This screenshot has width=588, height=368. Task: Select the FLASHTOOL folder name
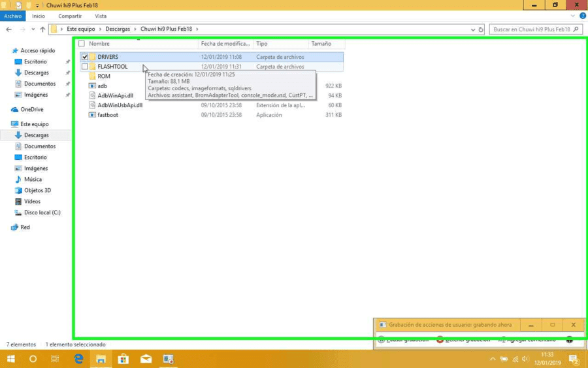(112, 67)
